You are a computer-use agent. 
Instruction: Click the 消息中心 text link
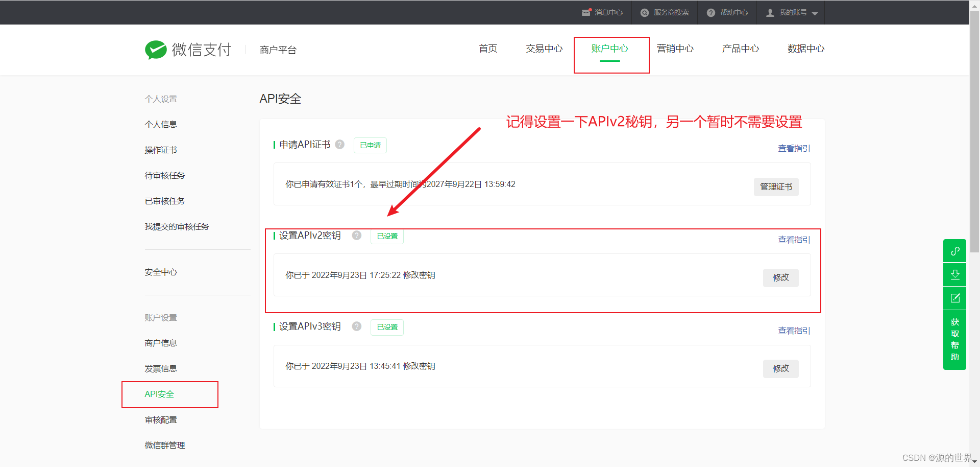pos(608,12)
